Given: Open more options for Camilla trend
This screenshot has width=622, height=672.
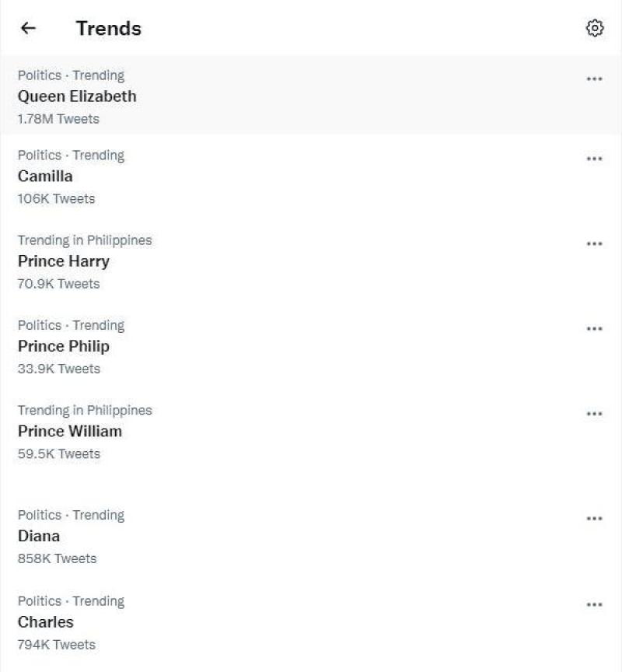Looking at the screenshot, I should pyautogui.click(x=595, y=159).
